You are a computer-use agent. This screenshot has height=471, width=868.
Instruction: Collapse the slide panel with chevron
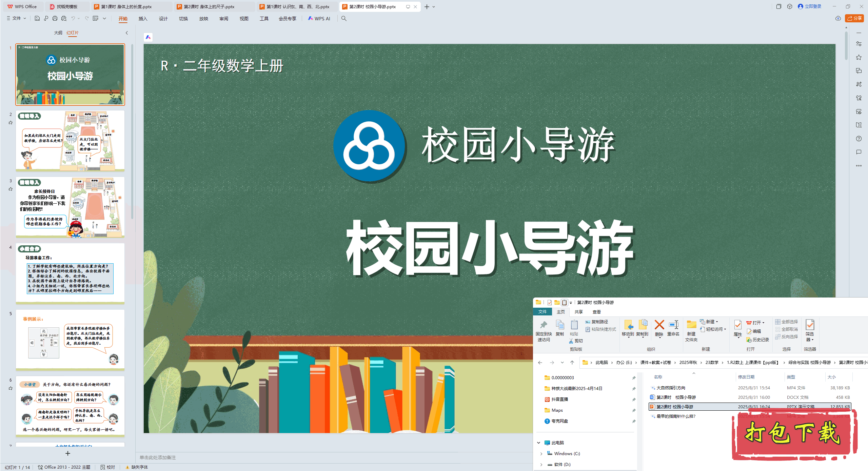tap(127, 33)
